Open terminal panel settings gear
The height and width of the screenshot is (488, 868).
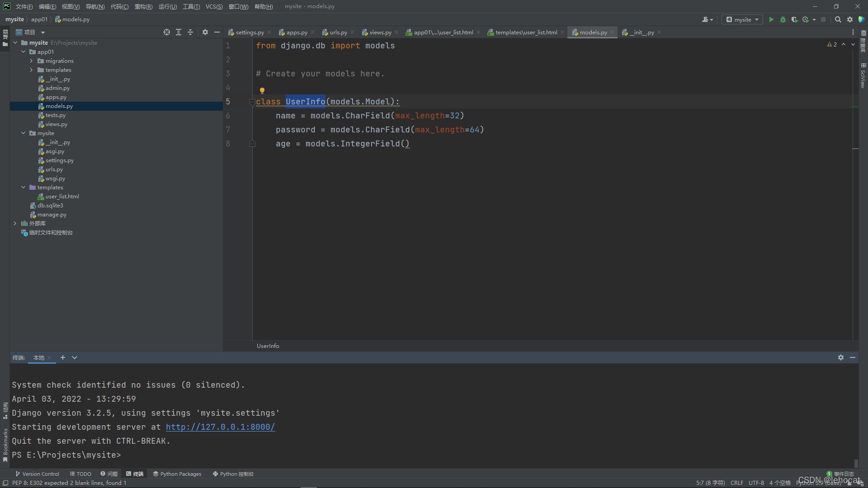click(x=840, y=357)
